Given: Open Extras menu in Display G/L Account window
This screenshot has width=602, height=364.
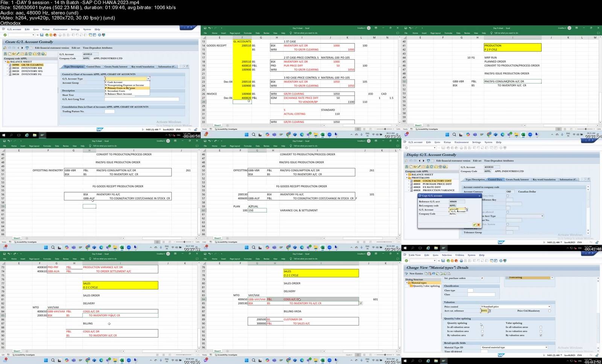Looking at the screenshot, I should (x=447, y=142).
